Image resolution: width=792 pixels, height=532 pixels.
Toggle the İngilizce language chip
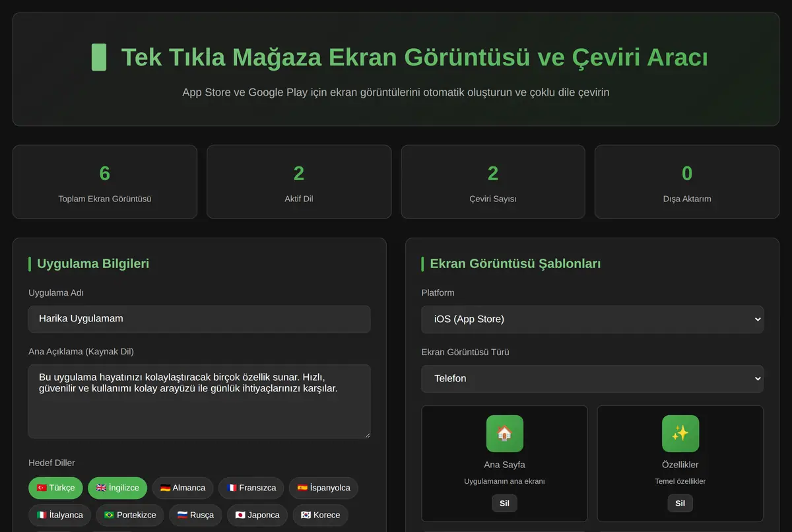[117, 488]
